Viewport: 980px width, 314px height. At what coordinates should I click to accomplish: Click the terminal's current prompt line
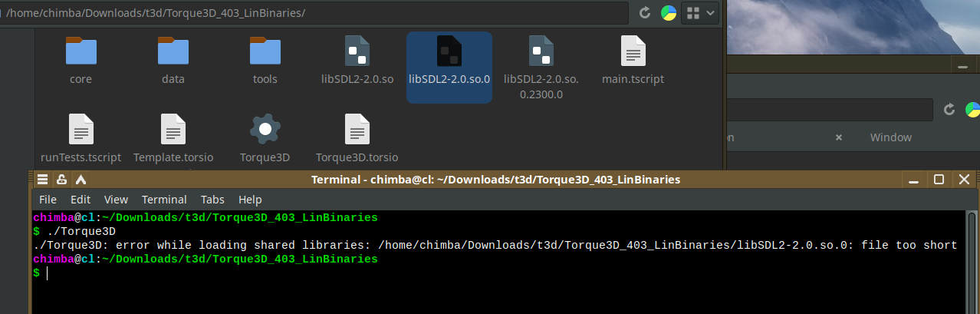[x=498, y=273]
